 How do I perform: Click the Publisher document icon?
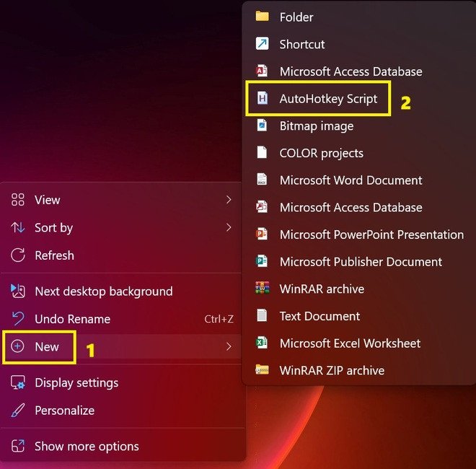point(262,261)
